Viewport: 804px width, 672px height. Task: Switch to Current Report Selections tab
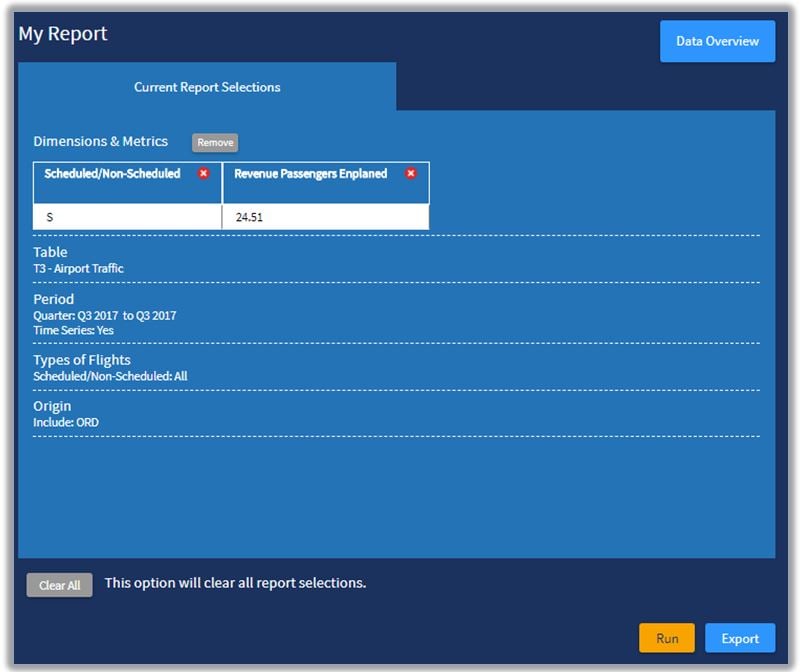207,87
